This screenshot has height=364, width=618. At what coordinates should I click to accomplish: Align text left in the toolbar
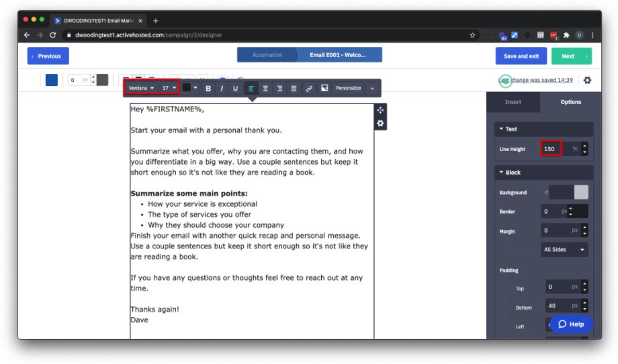251,88
